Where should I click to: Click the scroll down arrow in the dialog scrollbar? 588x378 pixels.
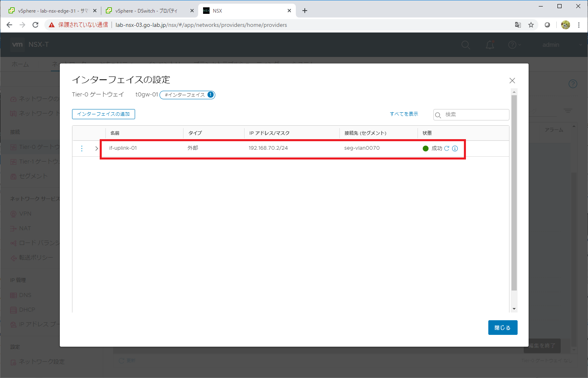[514, 309]
